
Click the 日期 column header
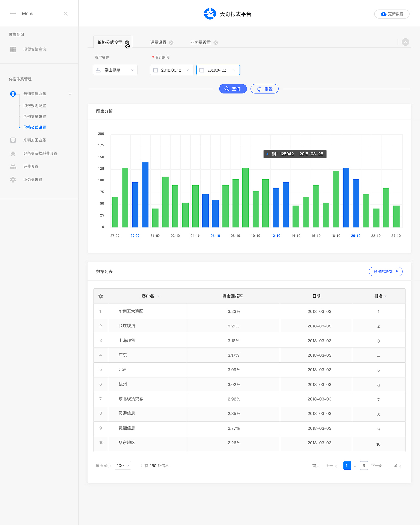point(316,296)
